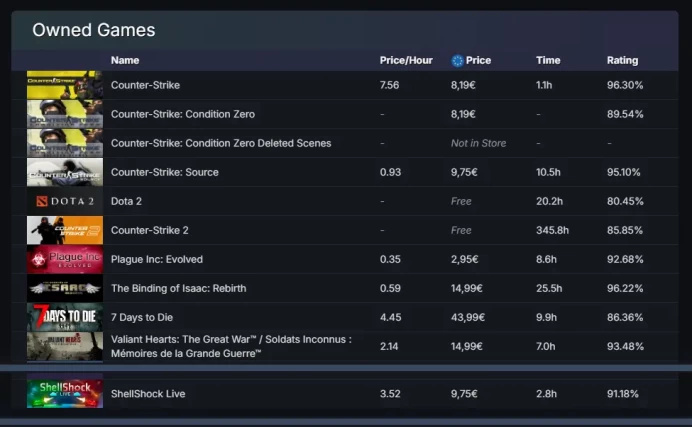Click the Free price in Dota 2 row
This screenshot has width=692, height=427.
tap(461, 202)
